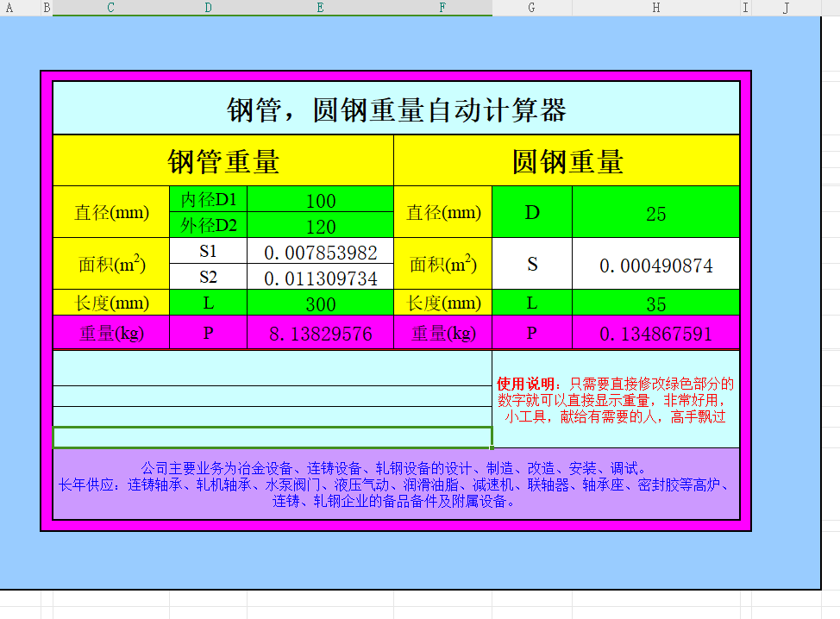Select inner diameter value 100
Image resolution: width=840 pixels, height=619 pixels.
pos(320,200)
